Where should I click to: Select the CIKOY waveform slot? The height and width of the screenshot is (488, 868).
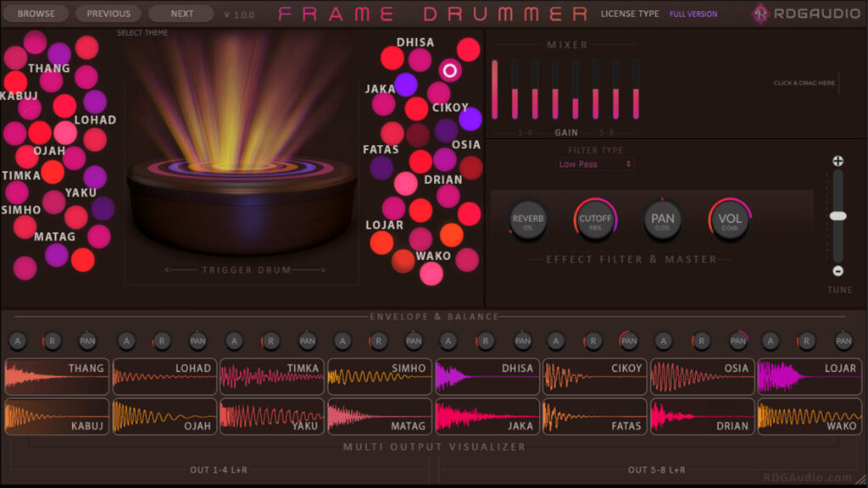click(594, 376)
